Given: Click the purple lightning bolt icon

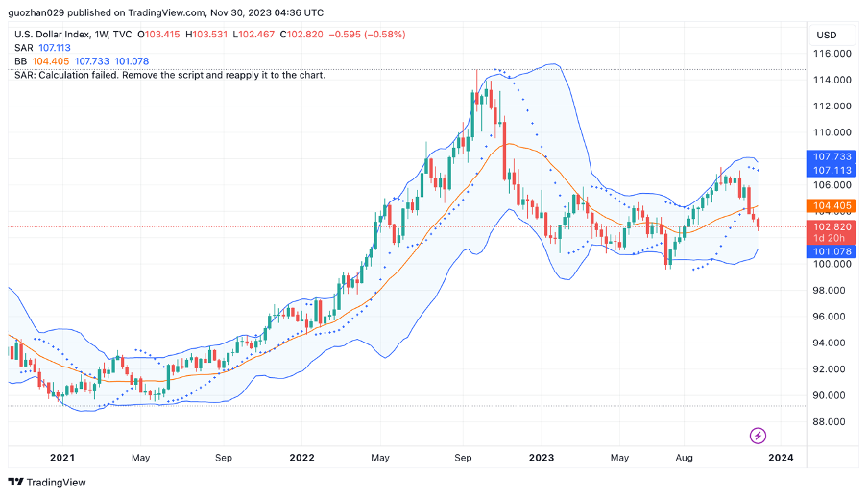Looking at the screenshot, I should 758,436.
